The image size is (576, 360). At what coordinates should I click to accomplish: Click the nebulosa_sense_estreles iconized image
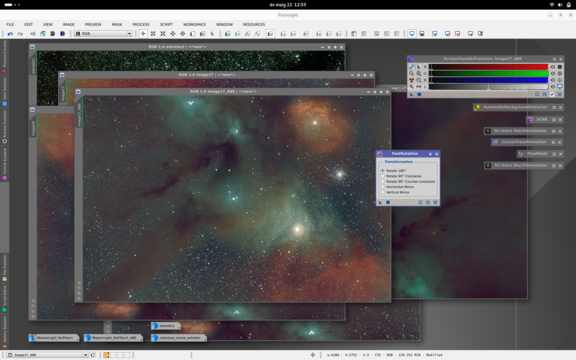(179, 338)
